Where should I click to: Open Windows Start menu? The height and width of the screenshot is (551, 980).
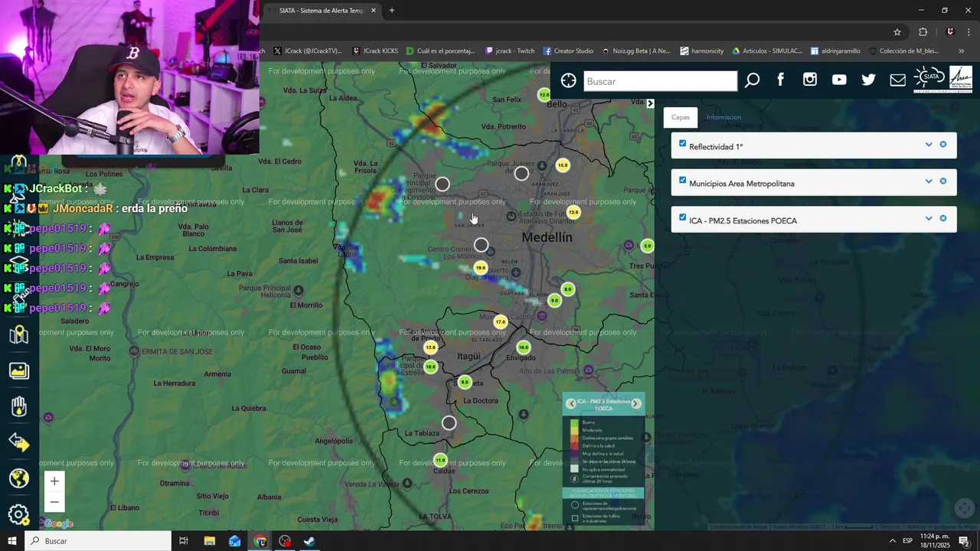coord(12,541)
